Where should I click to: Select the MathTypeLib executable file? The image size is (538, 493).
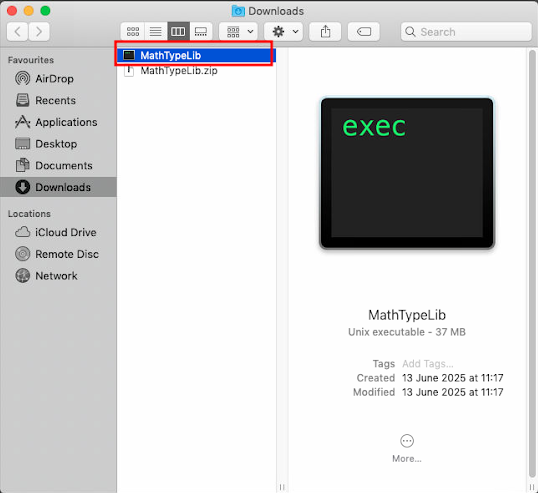click(x=196, y=55)
